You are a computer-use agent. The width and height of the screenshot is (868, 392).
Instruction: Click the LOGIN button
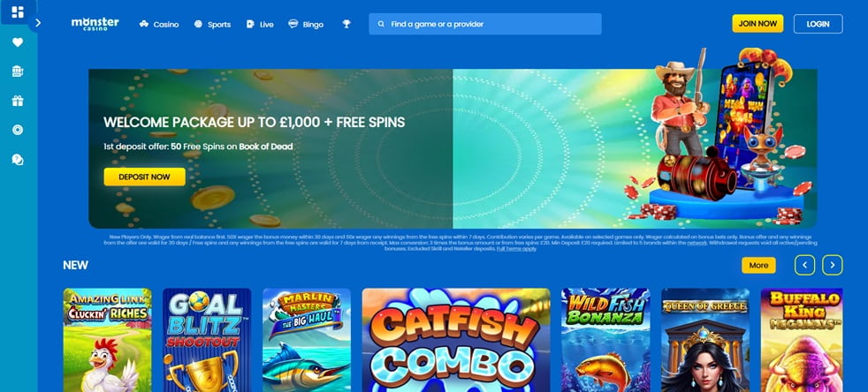click(818, 24)
